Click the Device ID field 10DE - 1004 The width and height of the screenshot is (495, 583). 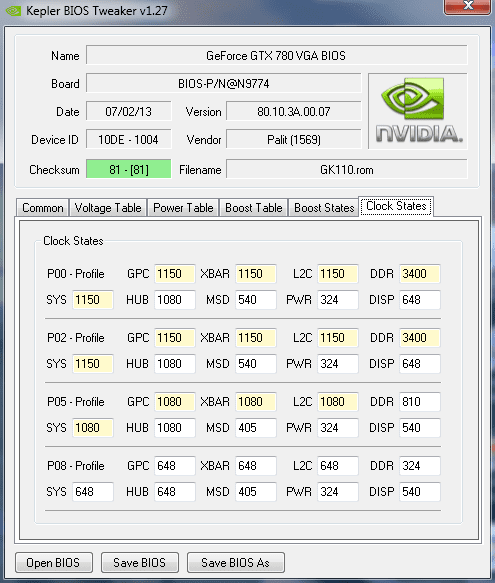click(128, 139)
